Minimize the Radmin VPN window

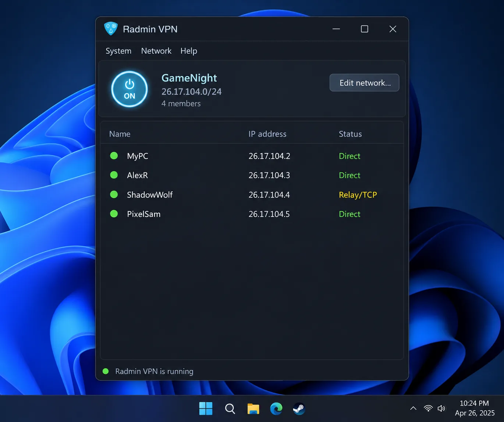[x=336, y=29]
